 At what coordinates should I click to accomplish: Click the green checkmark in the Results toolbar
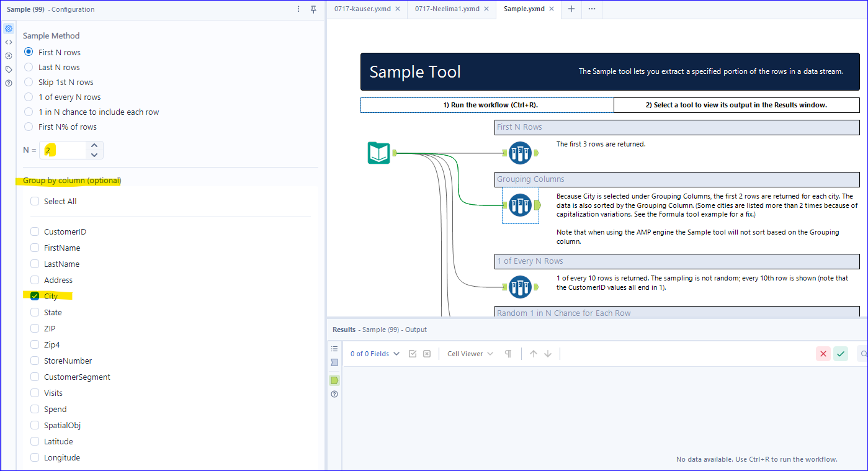click(x=841, y=353)
